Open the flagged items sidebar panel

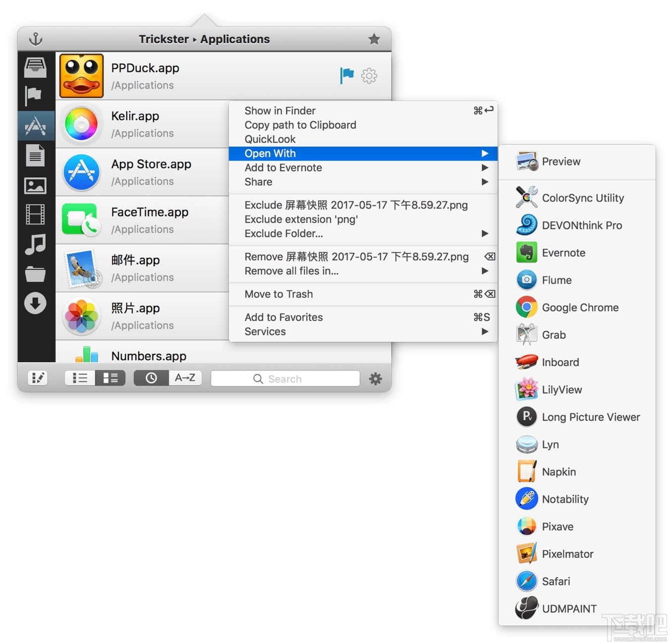(x=35, y=96)
